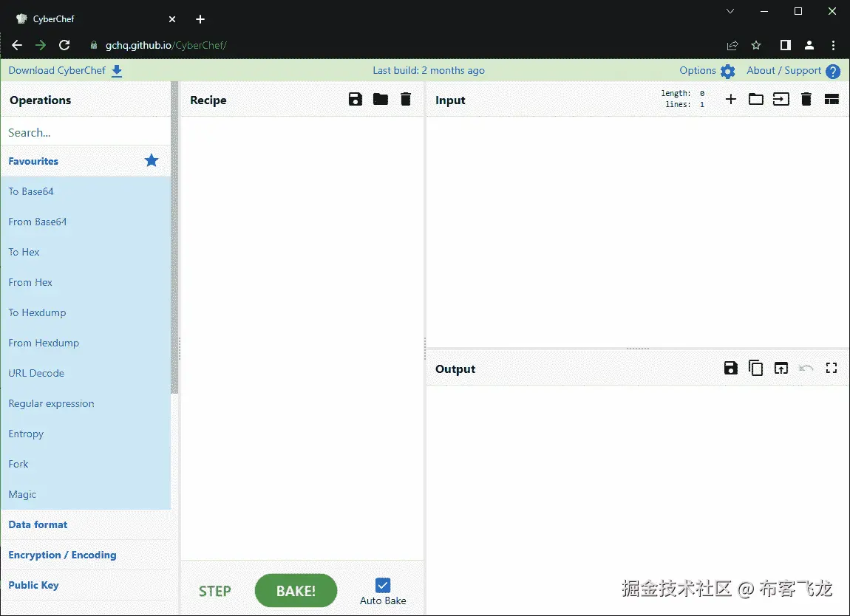Expand the Data format category
Image resolution: width=850 pixels, height=616 pixels.
pos(37,524)
